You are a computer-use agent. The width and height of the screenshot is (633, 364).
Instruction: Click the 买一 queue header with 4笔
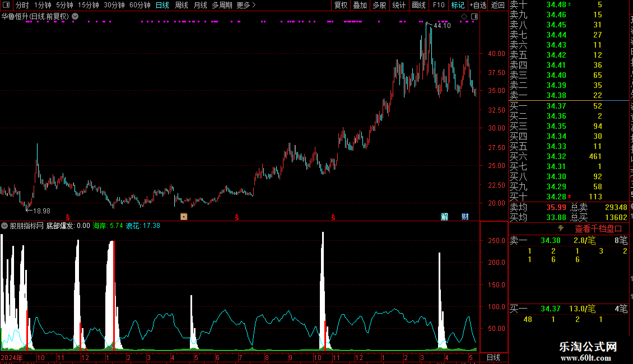tap(569, 309)
